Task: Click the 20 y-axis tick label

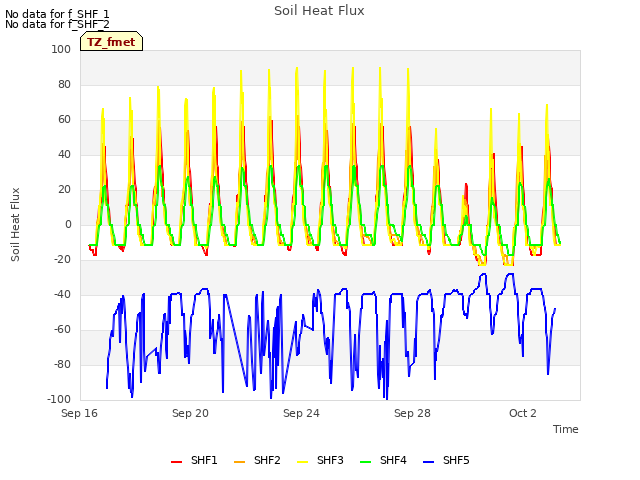Action: [x=64, y=190]
